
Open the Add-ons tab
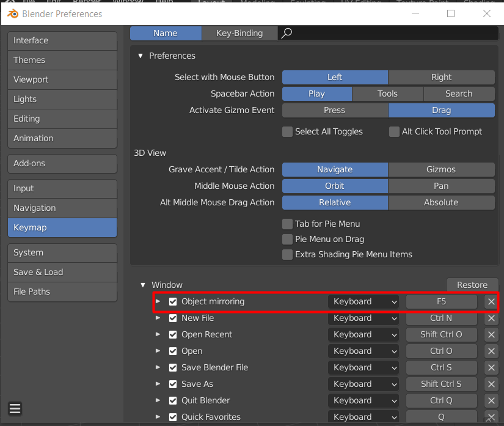pos(62,164)
